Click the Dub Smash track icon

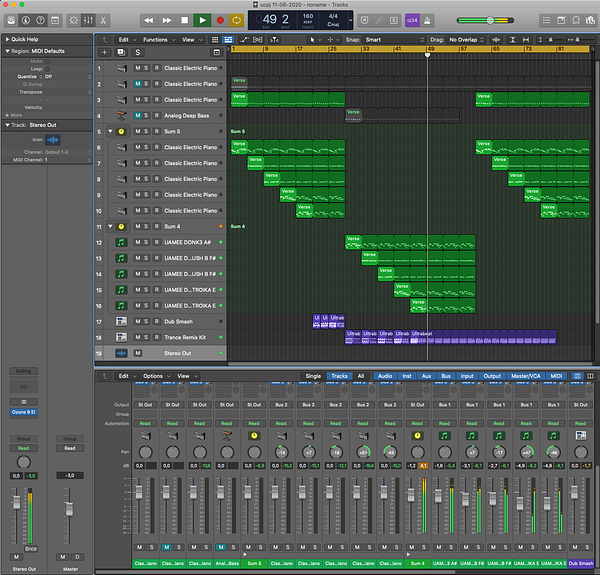coord(121,321)
